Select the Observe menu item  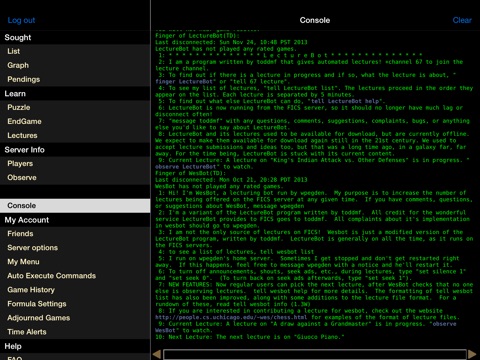coord(75,178)
